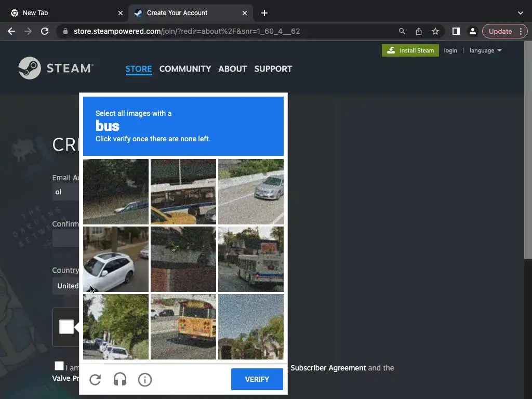The image size is (532, 399).
Task: Bookmark this page with the star icon
Action: tap(435, 31)
